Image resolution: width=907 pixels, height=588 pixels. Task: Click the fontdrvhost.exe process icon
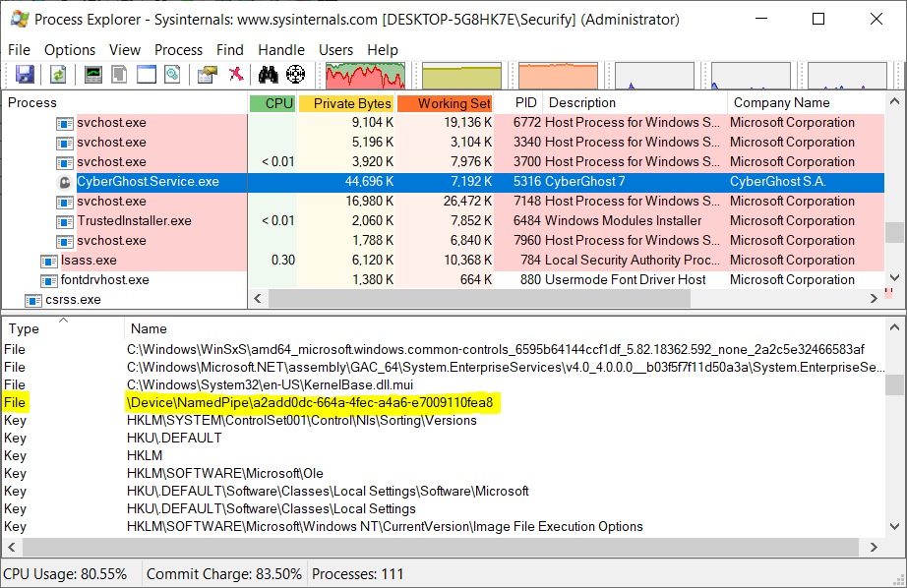(48, 280)
